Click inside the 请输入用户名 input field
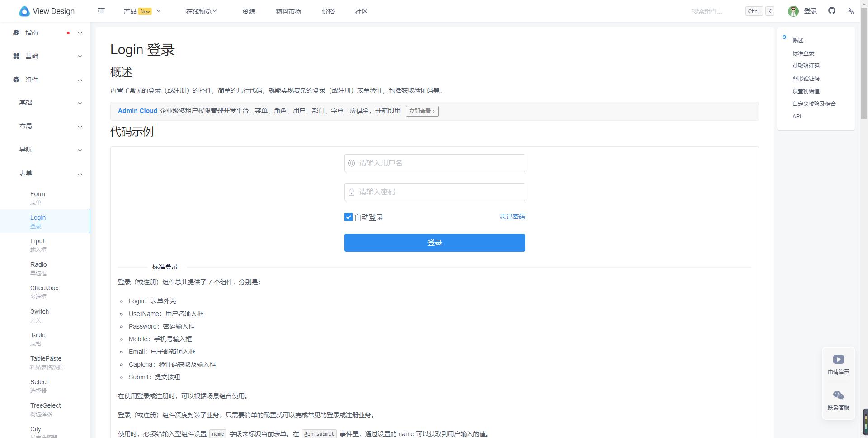 tap(434, 163)
